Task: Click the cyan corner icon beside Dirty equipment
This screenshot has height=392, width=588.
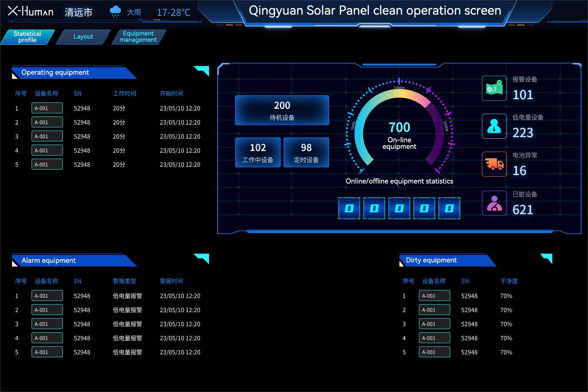Action: 546,258
